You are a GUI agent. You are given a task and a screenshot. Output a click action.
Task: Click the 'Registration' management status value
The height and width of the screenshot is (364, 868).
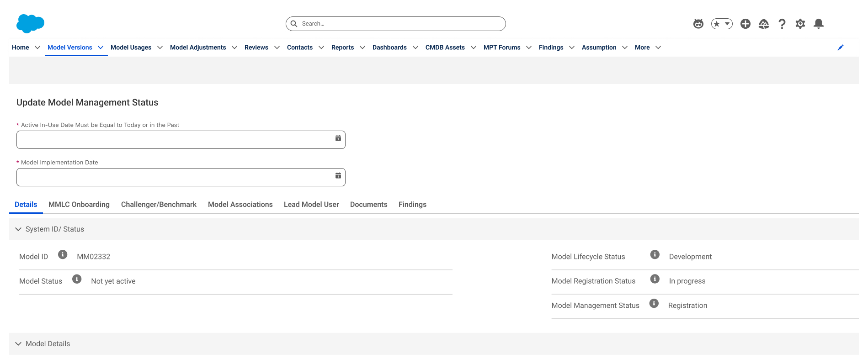[x=687, y=306]
